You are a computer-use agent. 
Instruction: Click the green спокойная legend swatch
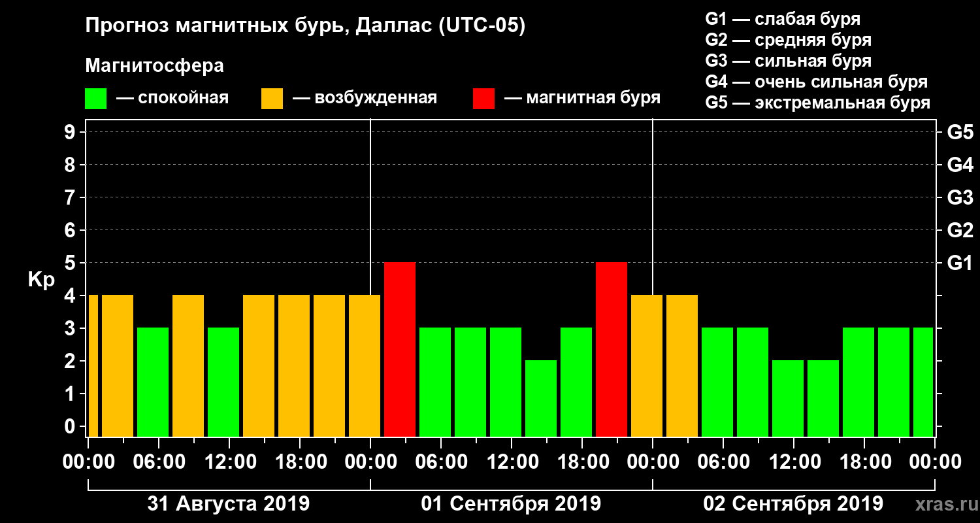tap(96, 99)
